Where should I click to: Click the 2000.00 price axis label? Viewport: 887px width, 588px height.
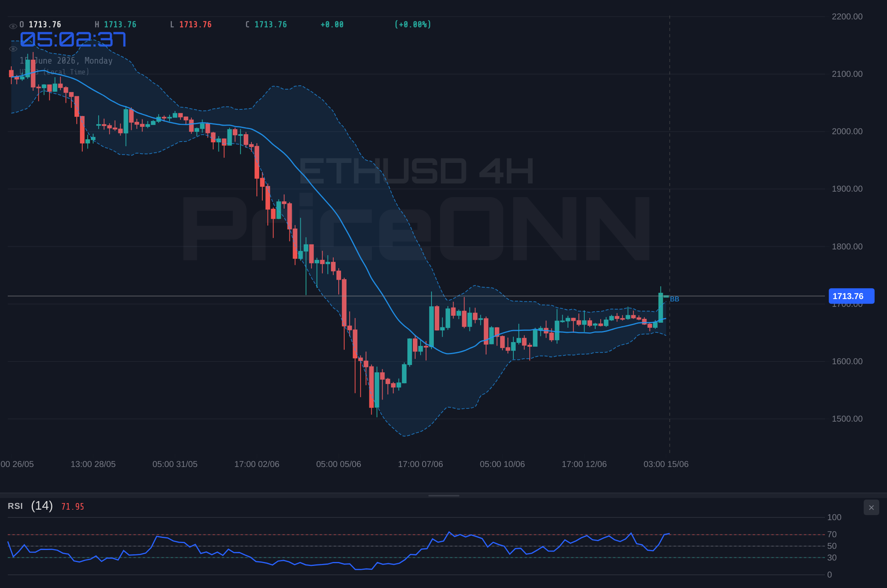coord(847,131)
